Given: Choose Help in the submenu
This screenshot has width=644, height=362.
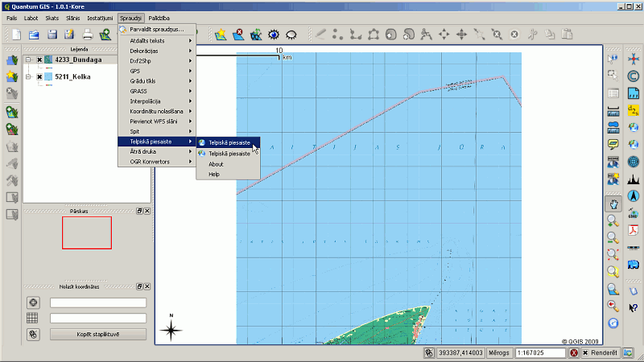Looking at the screenshot, I should click(228, 174).
